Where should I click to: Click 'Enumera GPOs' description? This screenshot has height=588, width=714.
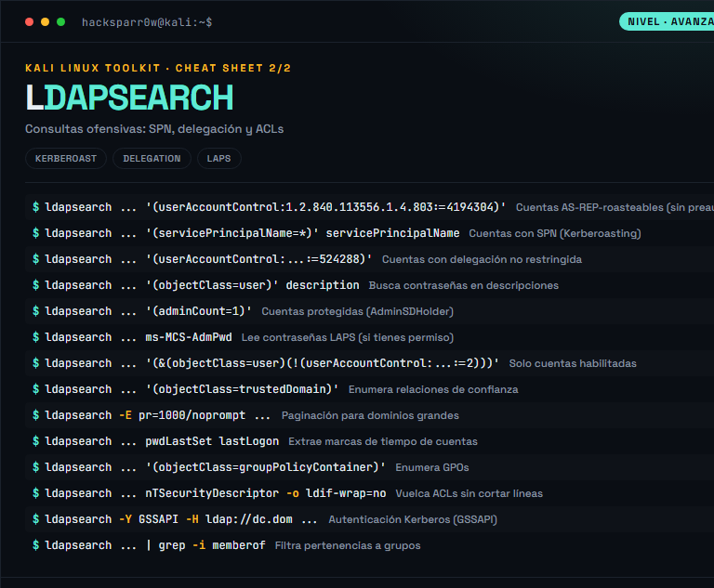point(432,467)
